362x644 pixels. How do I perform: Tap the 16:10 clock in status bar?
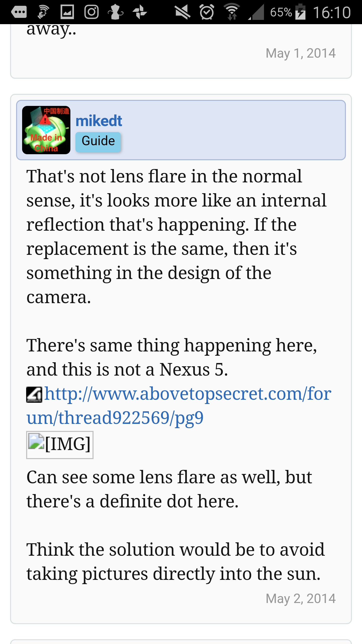[x=332, y=12]
